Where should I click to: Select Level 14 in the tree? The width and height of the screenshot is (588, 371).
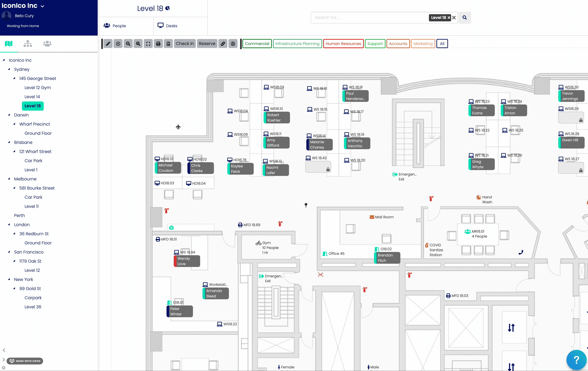click(x=32, y=97)
